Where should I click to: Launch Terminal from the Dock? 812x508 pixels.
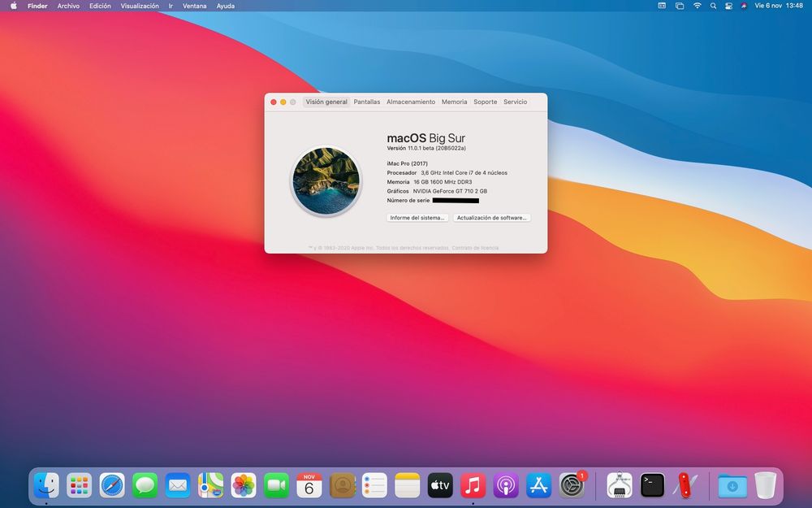point(653,486)
